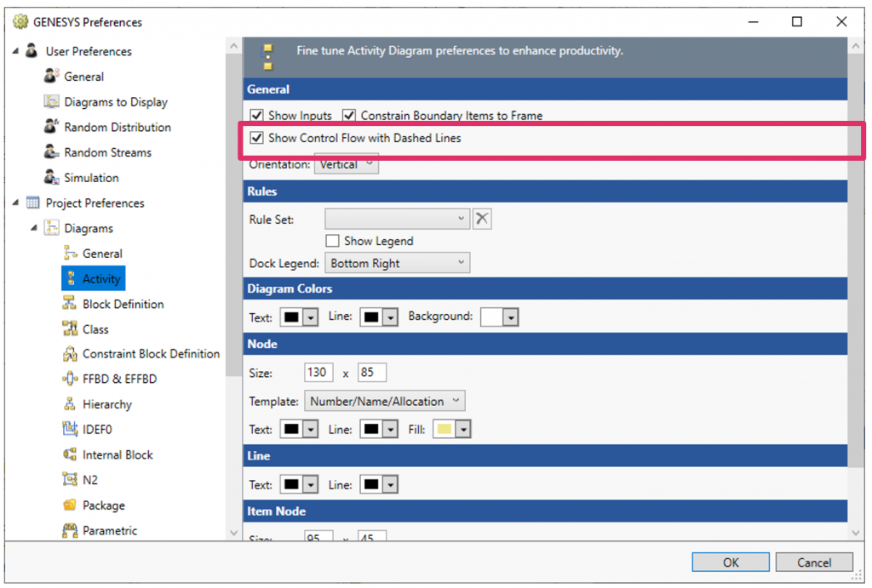872x588 pixels.
Task: Open the Node Line color dropdown arrow
Action: click(x=391, y=429)
